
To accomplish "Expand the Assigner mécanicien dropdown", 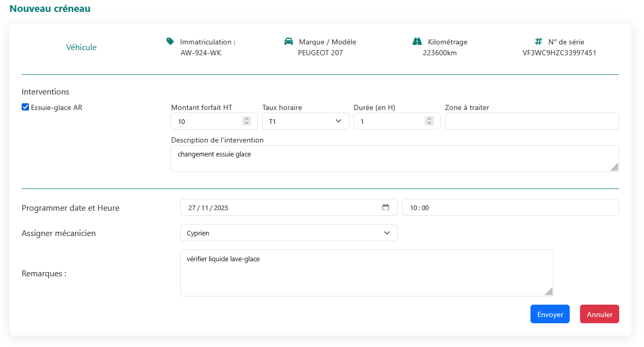I will [288, 233].
